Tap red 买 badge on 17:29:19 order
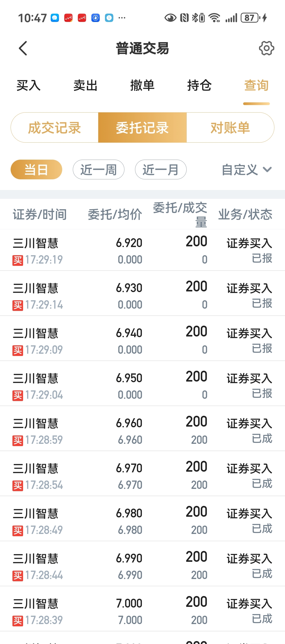The width and height of the screenshot is (285, 644). [18, 260]
